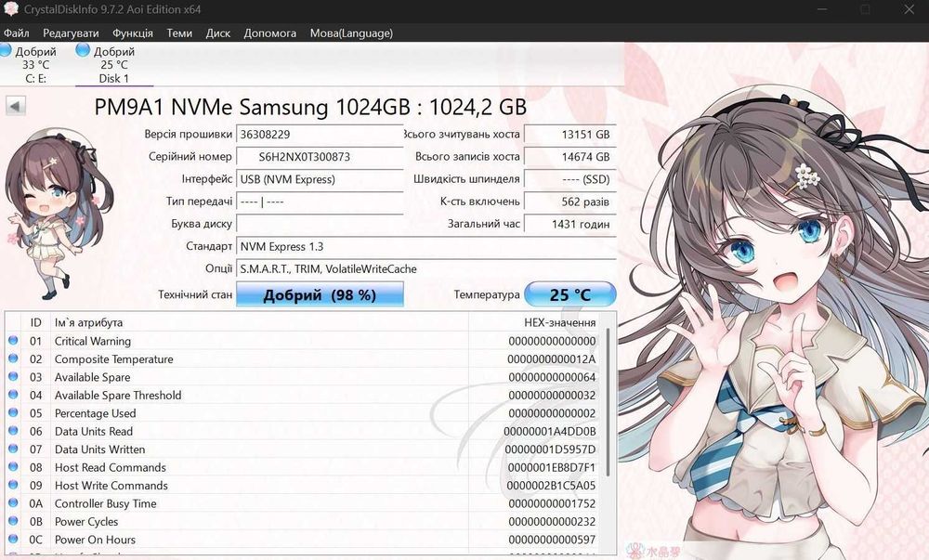This screenshot has width=929, height=560.
Task: Select the Percentage Used attribute row
Action: coord(304,413)
